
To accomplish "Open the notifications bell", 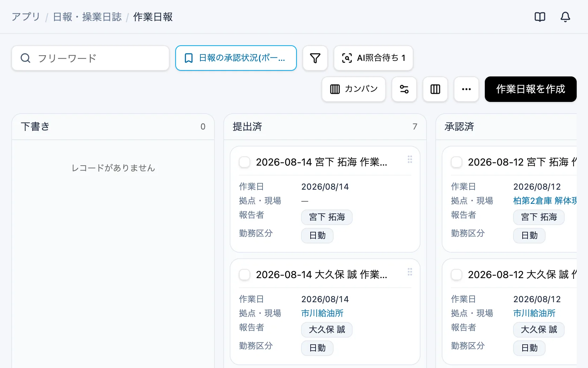I will (x=565, y=17).
